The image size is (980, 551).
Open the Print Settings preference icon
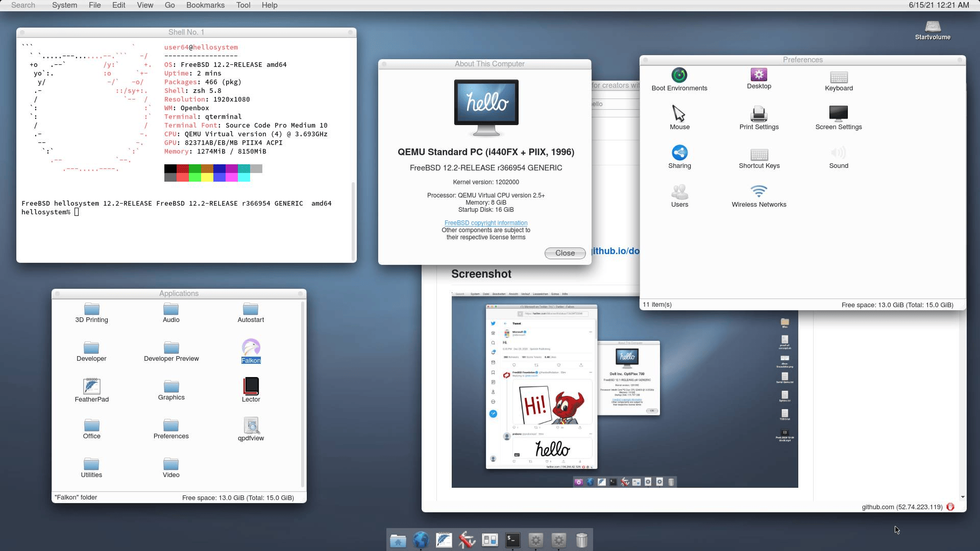click(758, 114)
